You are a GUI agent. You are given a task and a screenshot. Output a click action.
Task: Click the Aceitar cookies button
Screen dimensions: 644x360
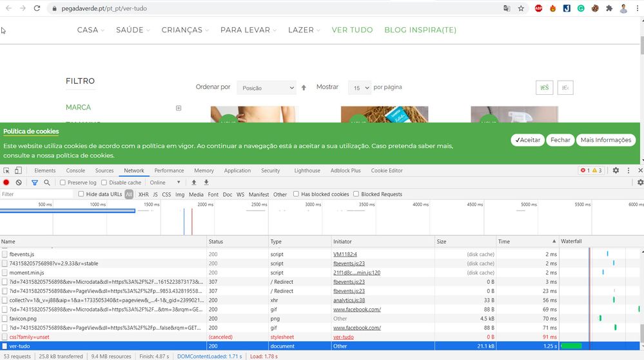point(527,140)
